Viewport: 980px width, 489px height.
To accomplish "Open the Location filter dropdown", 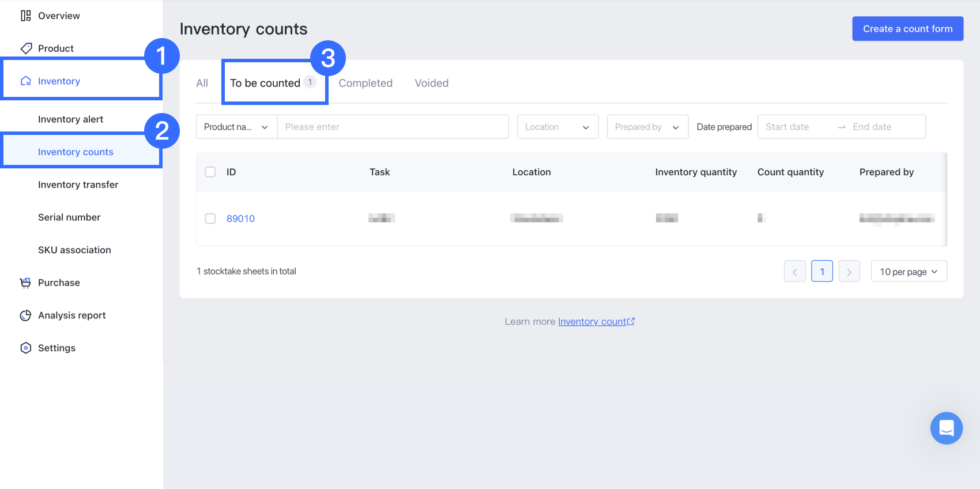I will (557, 127).
